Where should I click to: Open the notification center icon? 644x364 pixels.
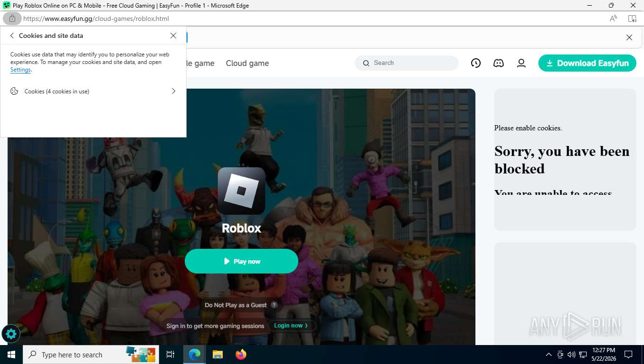[x=628, y=355]
